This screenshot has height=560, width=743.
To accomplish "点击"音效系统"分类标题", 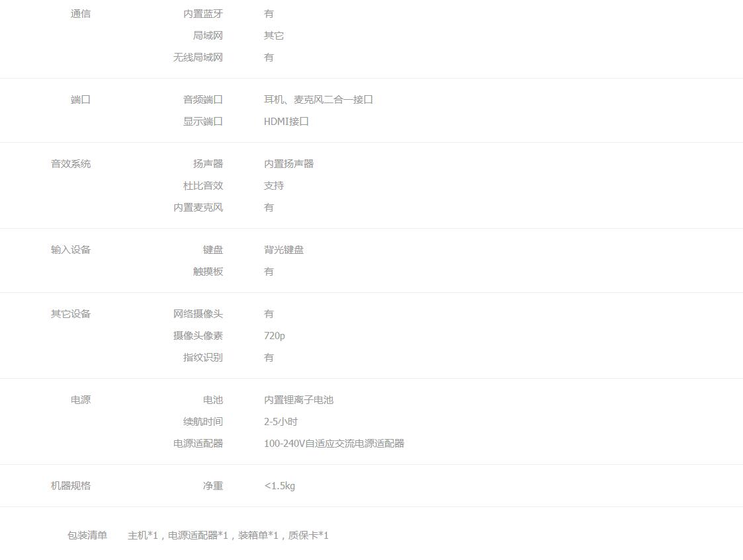I will 69,163.
